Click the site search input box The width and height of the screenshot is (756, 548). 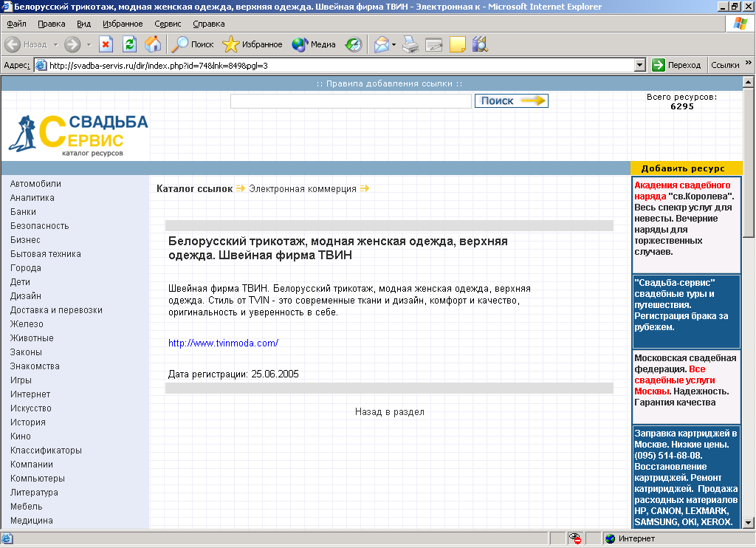351,101
